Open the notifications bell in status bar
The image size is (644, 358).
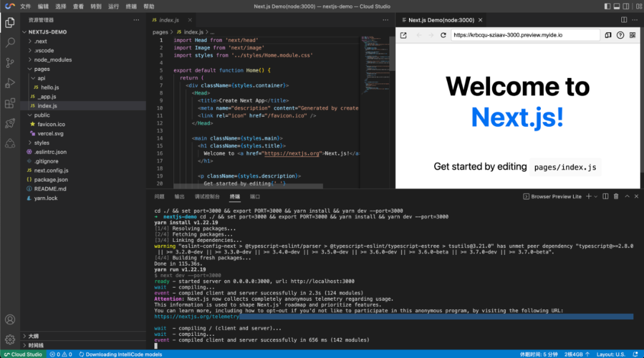click(x=636, y=354)
